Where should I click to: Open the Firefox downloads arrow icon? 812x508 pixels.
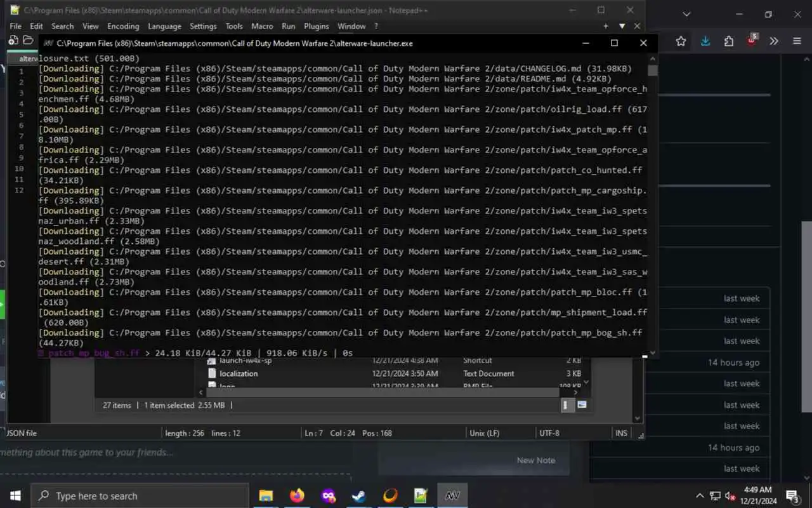[705, 41]
